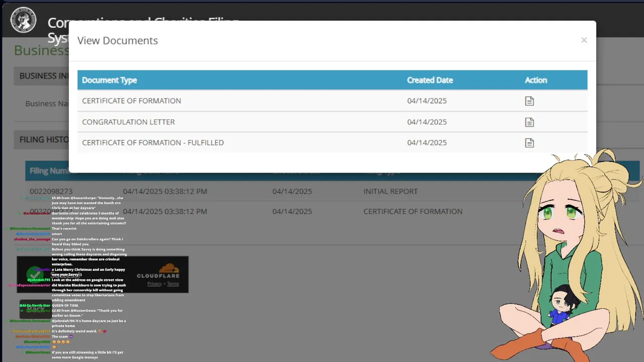
Task: Click Congratulation Letter created date 04/14/2025
Action: click(427, 122)
